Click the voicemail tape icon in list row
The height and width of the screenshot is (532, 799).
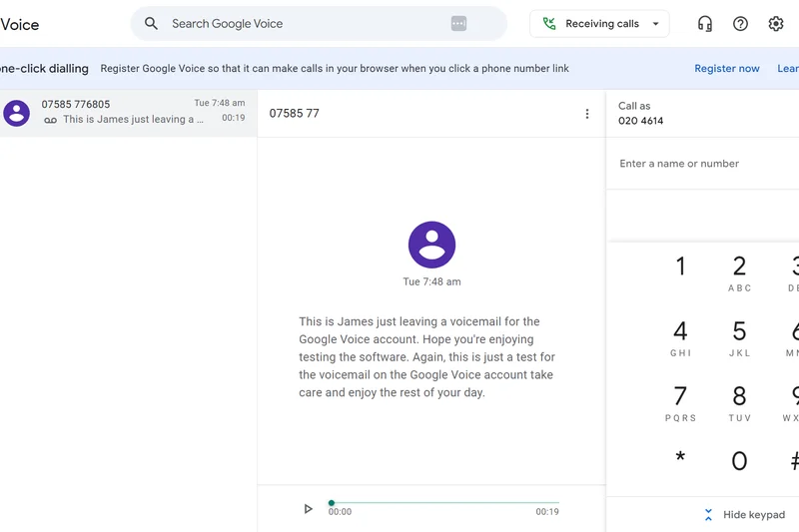click(x=50, y=120)
